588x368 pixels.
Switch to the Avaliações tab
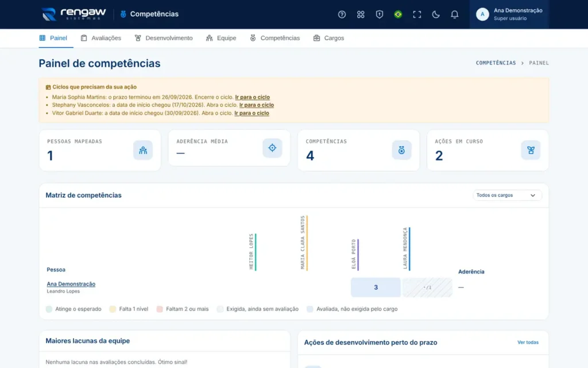pos(101,38)
